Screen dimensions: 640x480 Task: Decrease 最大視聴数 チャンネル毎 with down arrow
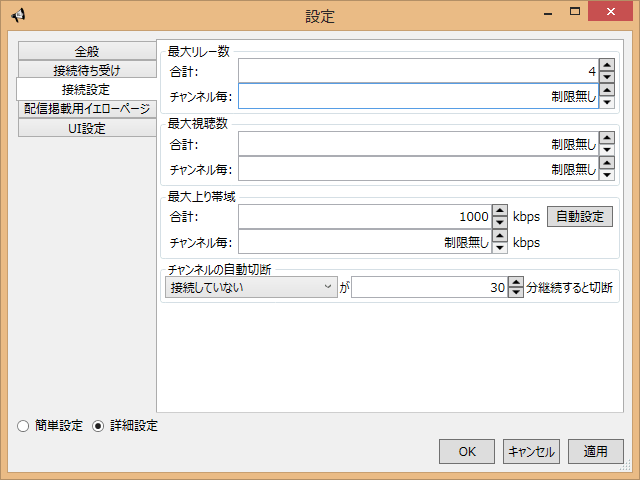tap(607, 175)
